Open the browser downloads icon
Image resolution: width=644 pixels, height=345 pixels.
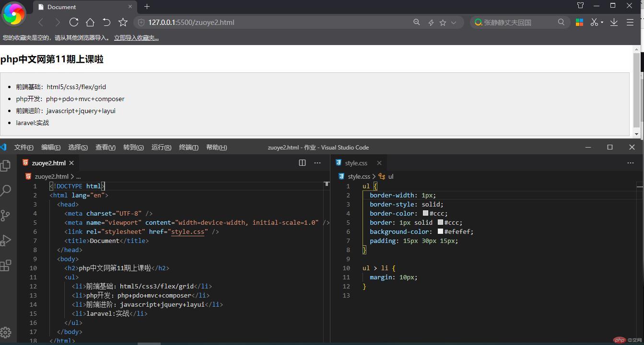point(614,22)
